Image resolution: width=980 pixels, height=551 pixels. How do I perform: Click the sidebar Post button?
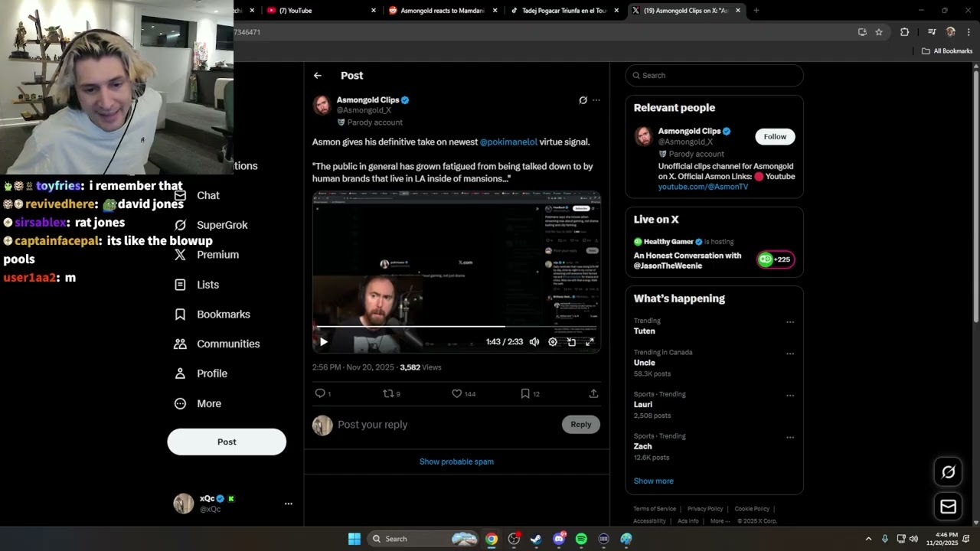227,442
